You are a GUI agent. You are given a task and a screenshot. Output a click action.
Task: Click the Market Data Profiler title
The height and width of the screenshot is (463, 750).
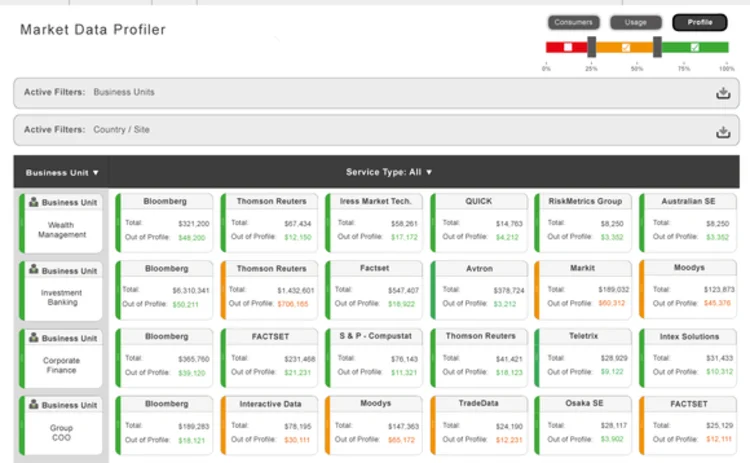point(93,30)
